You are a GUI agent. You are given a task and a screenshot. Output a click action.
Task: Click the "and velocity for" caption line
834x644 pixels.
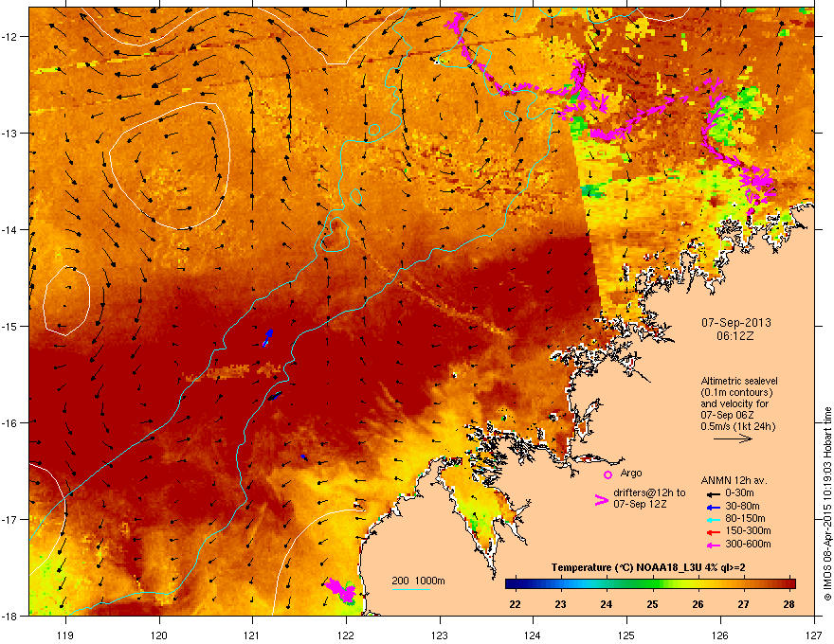pos(734,403)
